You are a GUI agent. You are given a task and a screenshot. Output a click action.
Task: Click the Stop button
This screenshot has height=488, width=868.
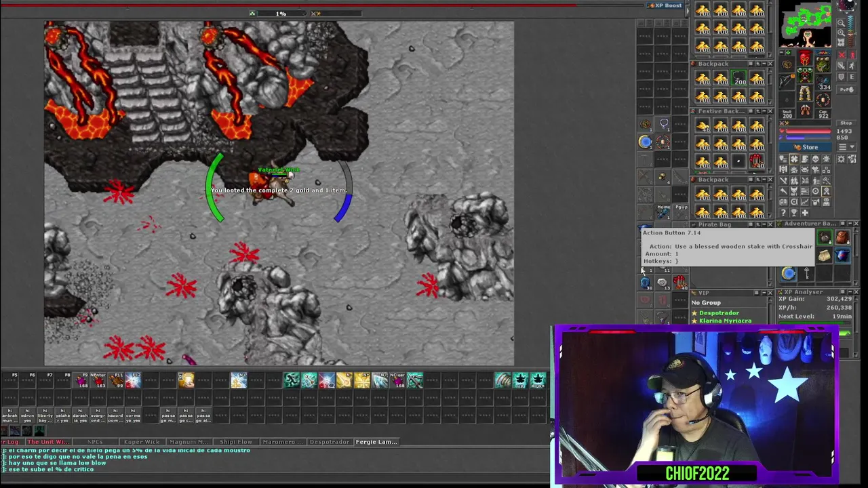846,123
